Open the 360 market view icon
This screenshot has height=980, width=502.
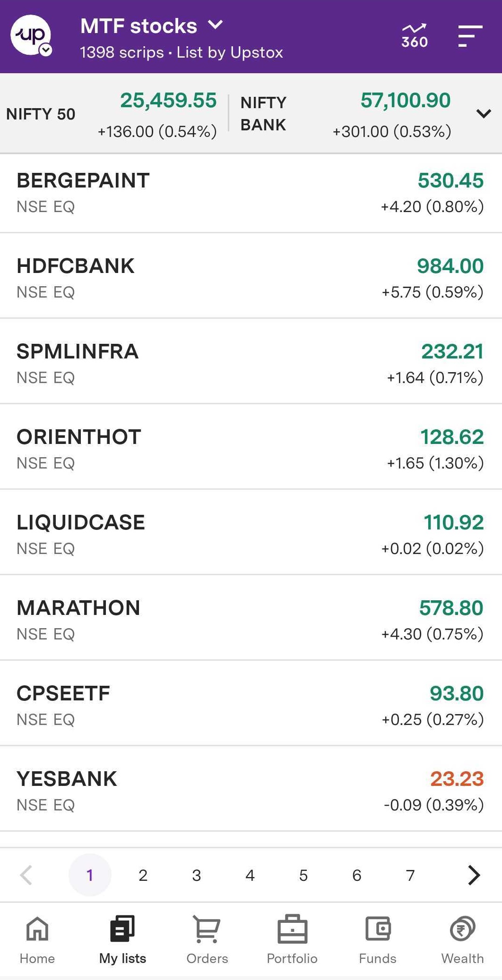pyautogui.click(x=414, y=36)
